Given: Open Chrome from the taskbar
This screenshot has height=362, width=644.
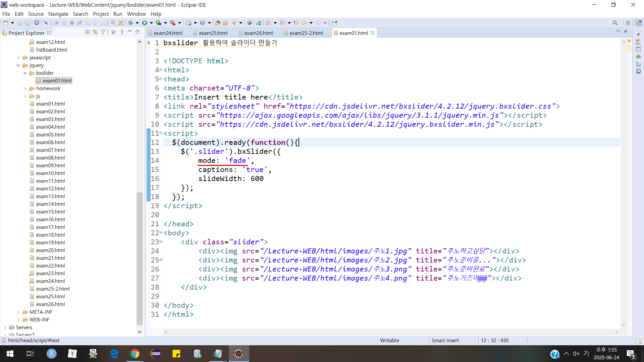Looking at the screenshot, I should pos(135,354).
